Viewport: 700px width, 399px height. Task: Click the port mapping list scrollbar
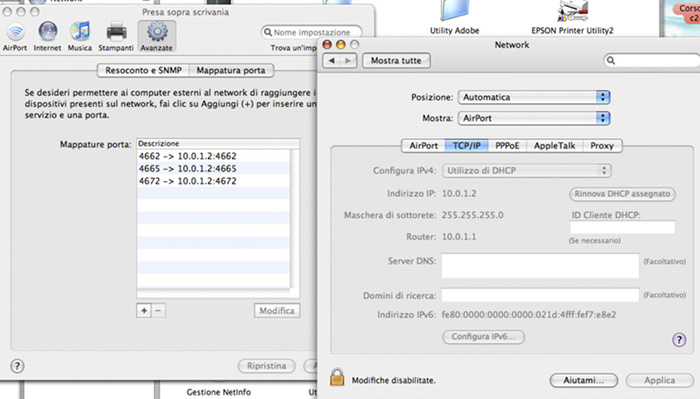(x=295, y=219)
